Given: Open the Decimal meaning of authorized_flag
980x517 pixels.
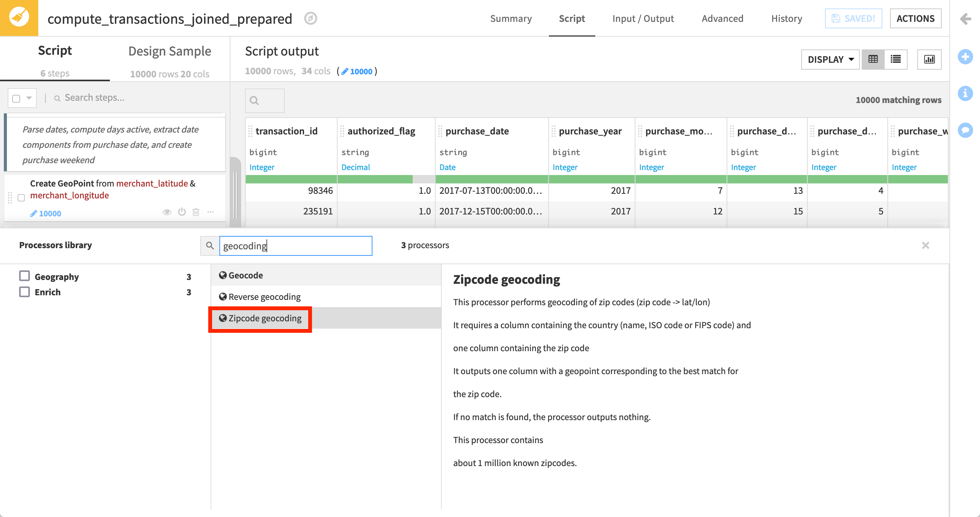Looking at the screenshot, I should click(356, 167).
